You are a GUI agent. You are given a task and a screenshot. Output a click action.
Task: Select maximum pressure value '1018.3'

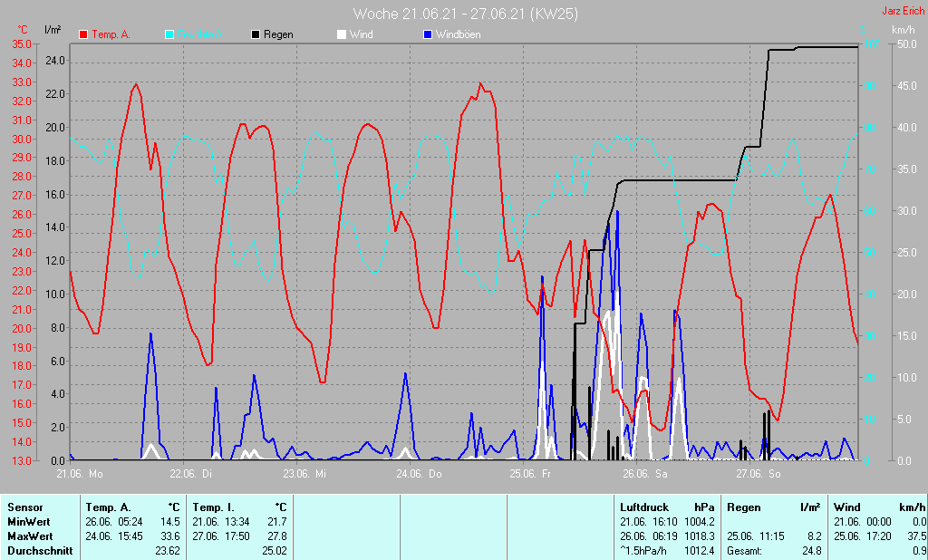[699, 536]
